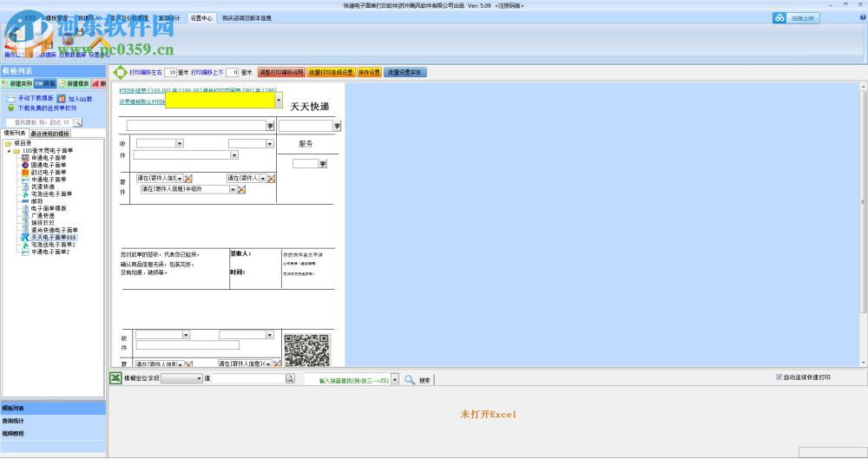Open second 收件 dropdown on upper label
Viewport: 868px width, 459px height.
(270, 143)
